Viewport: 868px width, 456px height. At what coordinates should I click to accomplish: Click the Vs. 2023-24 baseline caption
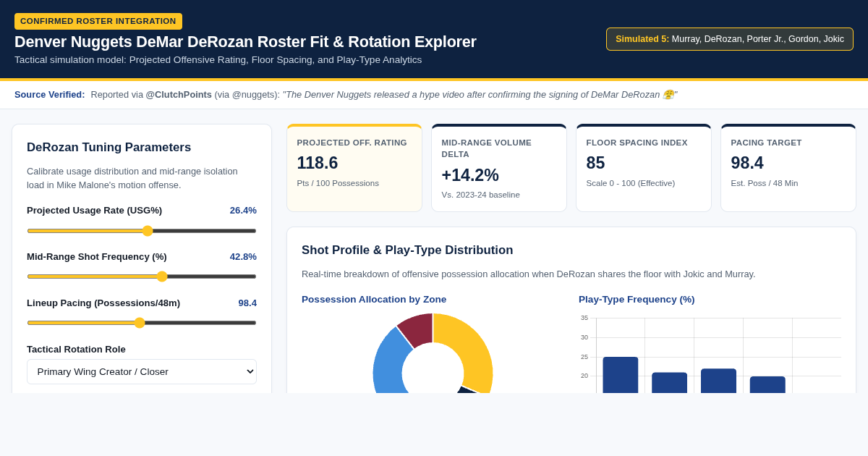click(481, 195)
